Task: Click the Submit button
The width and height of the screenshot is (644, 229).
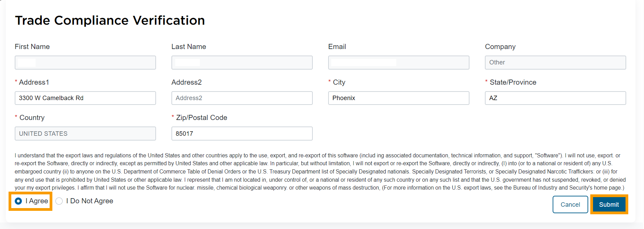Action: (609, 204)
